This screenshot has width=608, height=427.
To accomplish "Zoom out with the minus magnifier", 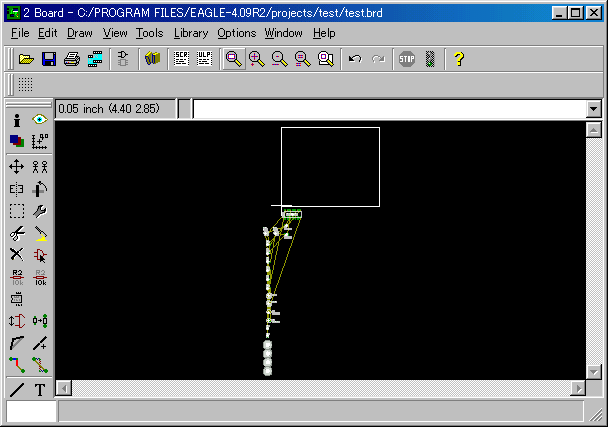I will (x=280, y=59).
